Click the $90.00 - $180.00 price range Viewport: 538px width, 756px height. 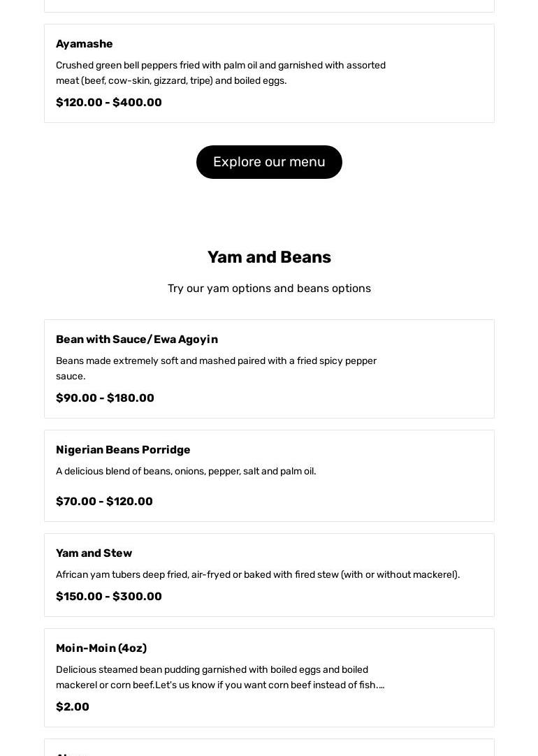coord(105,398)
